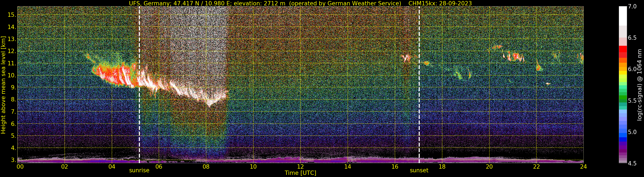Click colorbar value '4.5'
Screen dimensions: 644x177
632,163
